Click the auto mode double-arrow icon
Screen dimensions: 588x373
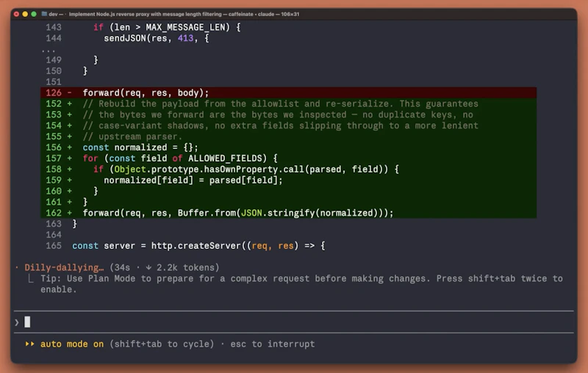(x=29, y=344)
